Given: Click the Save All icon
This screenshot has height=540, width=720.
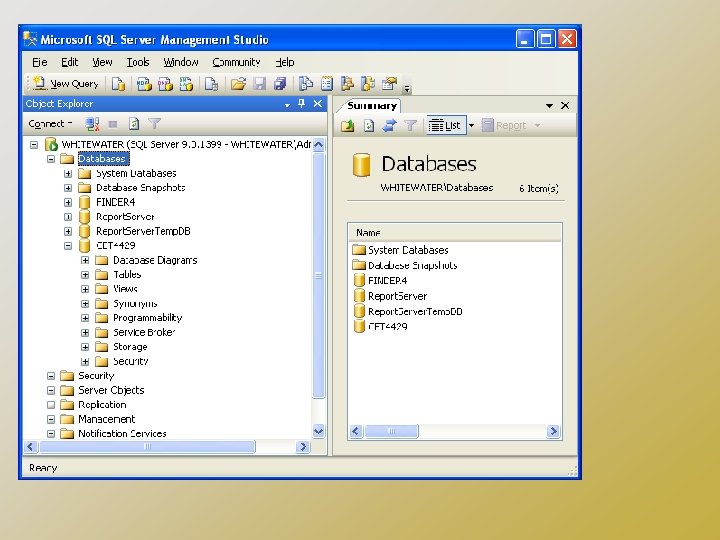Looking at the screenshot, I should 280,84.
